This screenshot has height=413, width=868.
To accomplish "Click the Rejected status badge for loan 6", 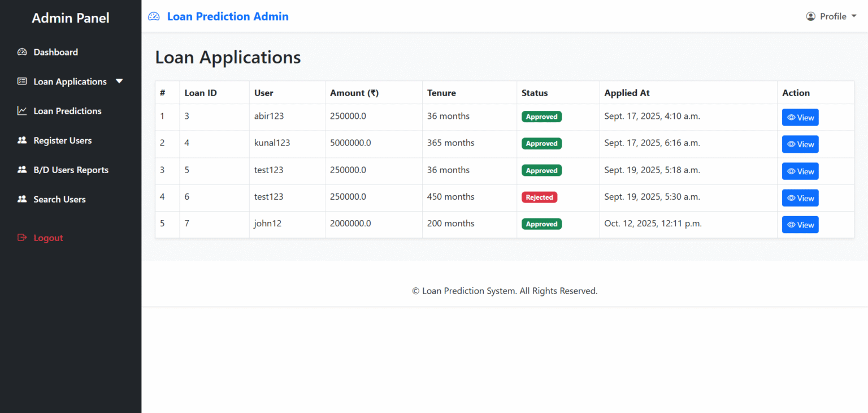I will tap(539, 197).
